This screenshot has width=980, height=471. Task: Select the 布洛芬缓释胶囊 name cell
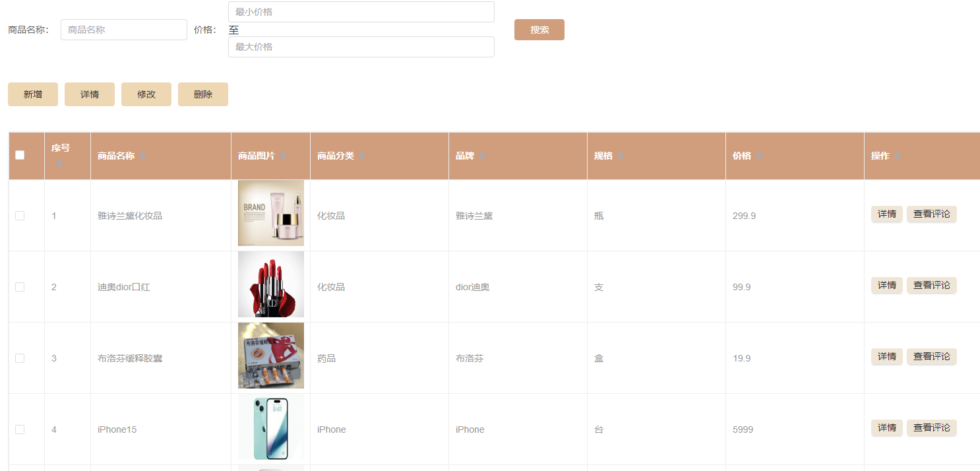pos(161,358)
